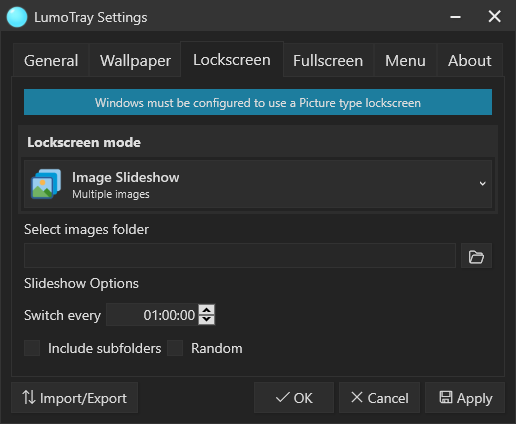This screenshot has width=516, height=424.
Task: Click the Lockscreen mode heading text
Action: (x=84, y=143)
